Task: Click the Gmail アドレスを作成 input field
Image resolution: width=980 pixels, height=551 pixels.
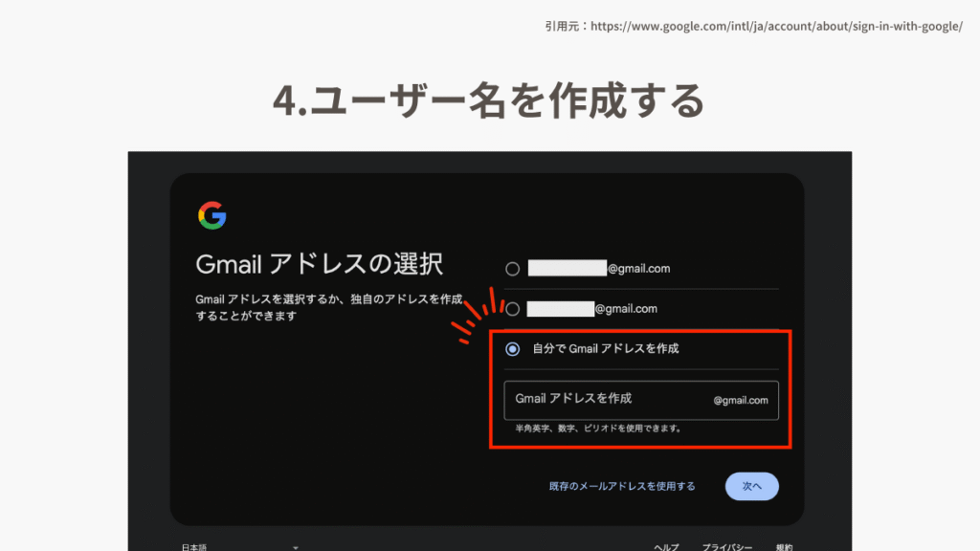Action: point(641,400)
